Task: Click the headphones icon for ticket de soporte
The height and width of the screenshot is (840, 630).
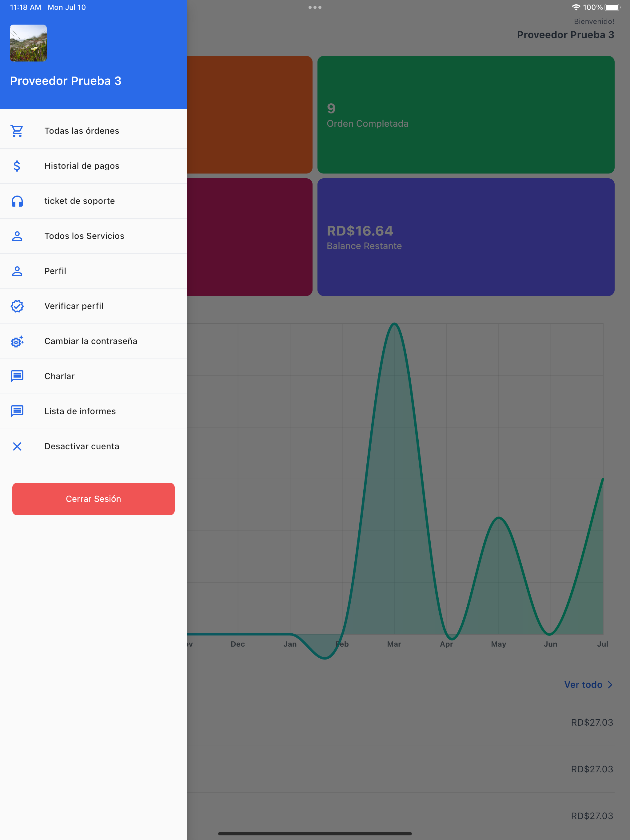Action: (17, 201)
